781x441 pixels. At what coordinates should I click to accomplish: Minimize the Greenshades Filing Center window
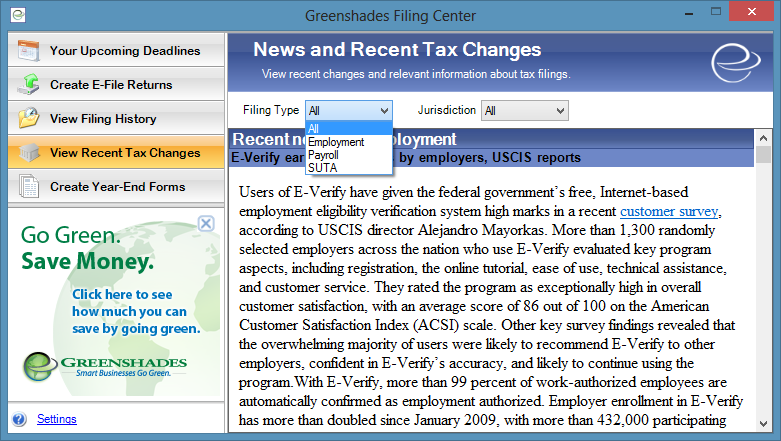pyautogui.click(x=689, y=13)
